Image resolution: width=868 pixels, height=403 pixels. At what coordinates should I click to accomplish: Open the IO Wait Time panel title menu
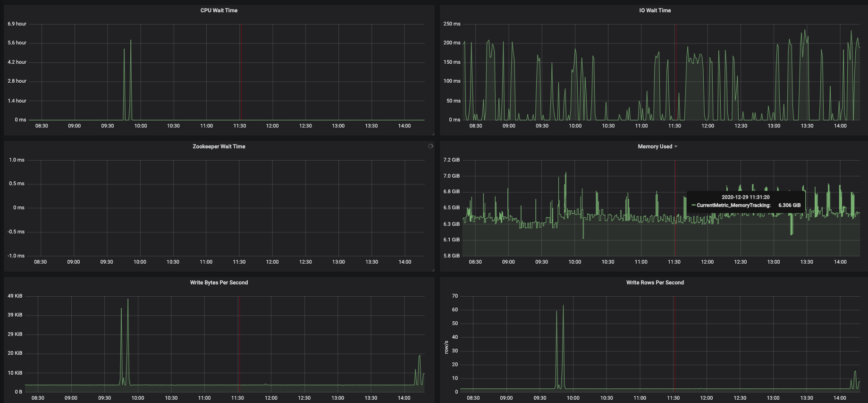click(655, 10)
